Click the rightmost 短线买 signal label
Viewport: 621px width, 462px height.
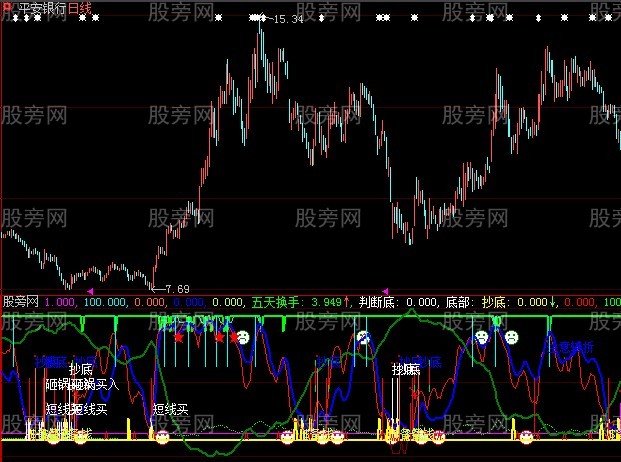click(170, 409)
